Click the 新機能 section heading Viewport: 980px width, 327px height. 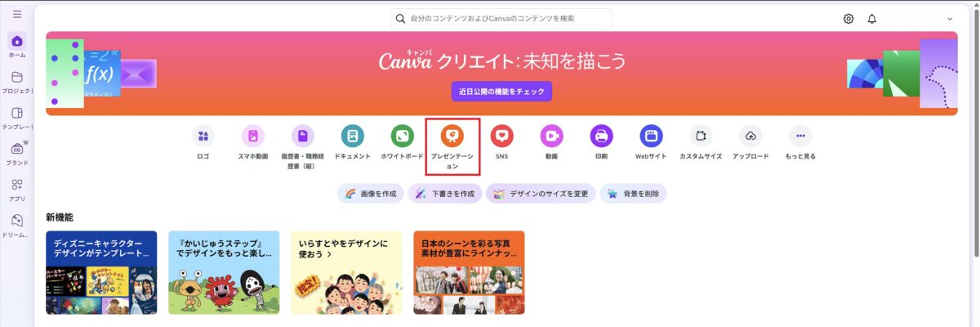tap(60, 217)
